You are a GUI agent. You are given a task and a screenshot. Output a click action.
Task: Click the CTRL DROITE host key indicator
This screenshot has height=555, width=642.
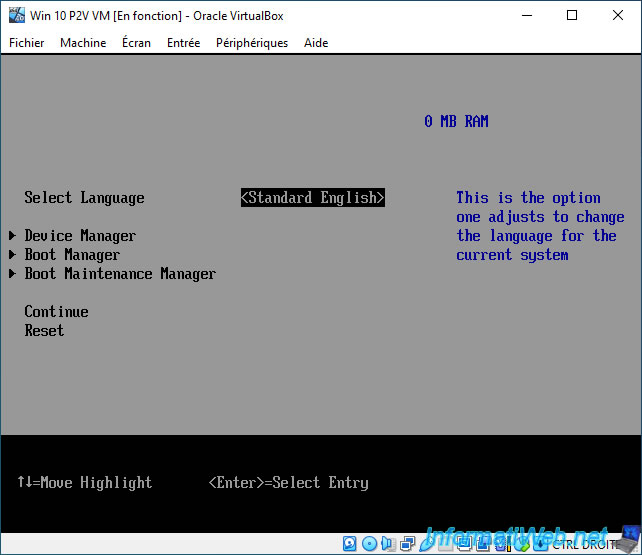[x=585, y=544]
